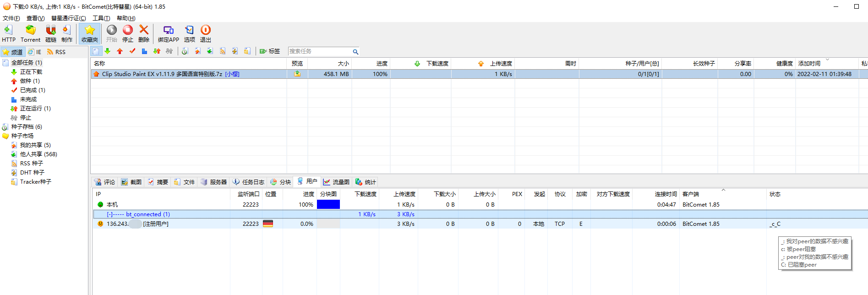Click the DHT lightning filter icon
The width and height of the screenshot is (868, 295).
(235, 51)
